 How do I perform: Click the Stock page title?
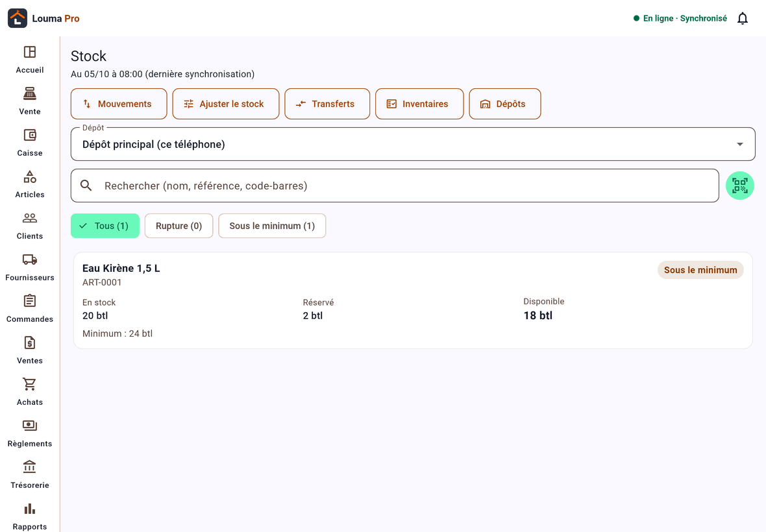88,56
